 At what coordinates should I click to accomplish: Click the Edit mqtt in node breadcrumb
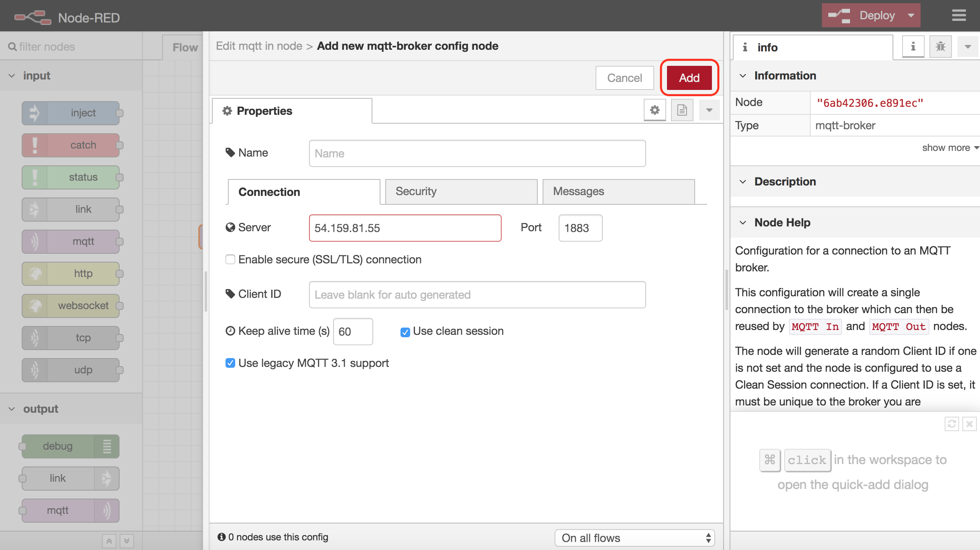coord(259,46)
